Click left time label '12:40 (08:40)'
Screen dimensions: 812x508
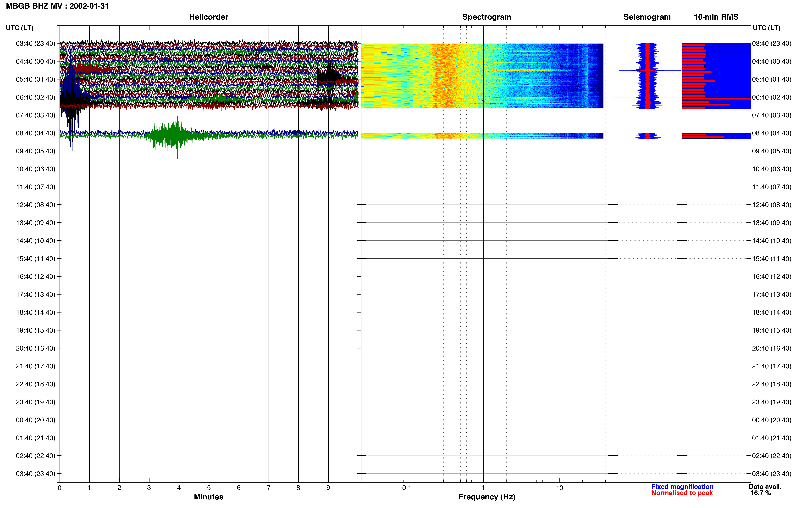click(36, 205)
